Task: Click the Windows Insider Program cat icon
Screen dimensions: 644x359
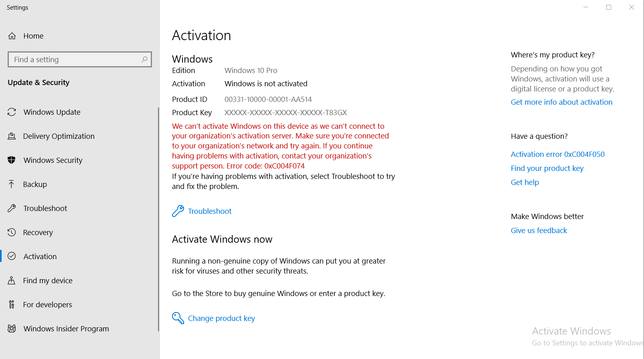Action: click(12, 329)
